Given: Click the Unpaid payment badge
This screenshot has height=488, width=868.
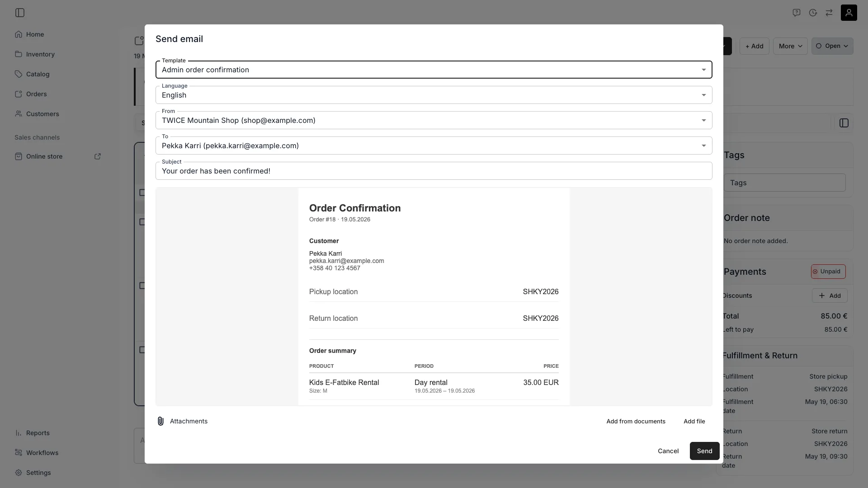Looking at the screenshot, I should pyautogui.click(x=828, y=272).
